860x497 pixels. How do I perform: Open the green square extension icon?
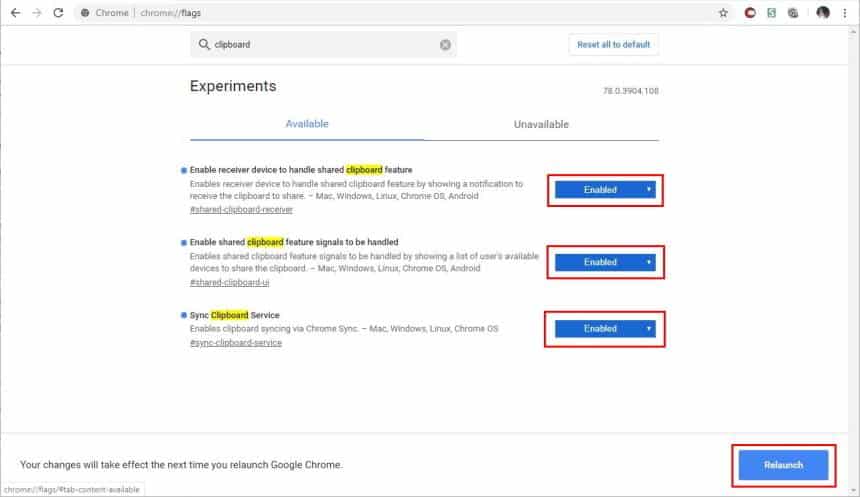tap(771, 13)
